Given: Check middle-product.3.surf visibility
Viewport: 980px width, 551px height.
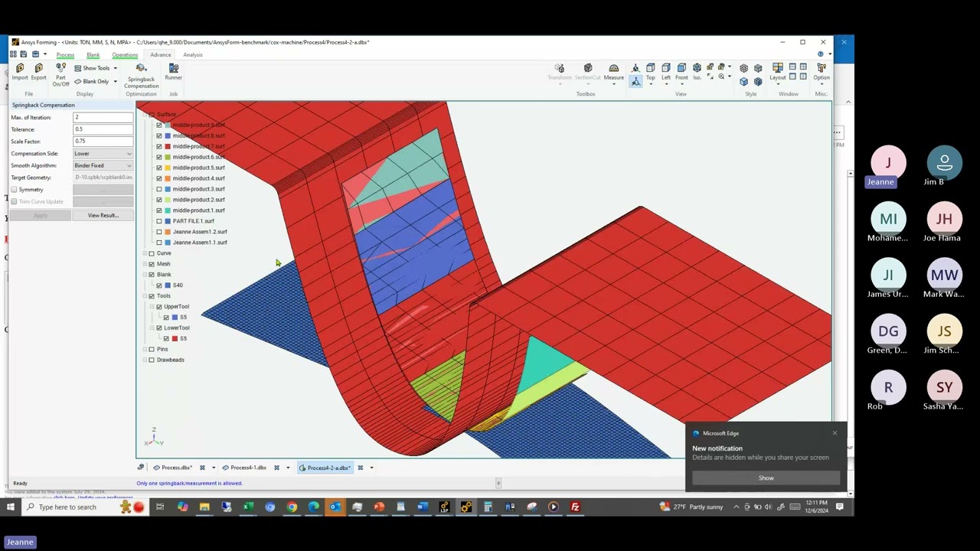Looking at the screenshot, I should (x=159, y=189).
